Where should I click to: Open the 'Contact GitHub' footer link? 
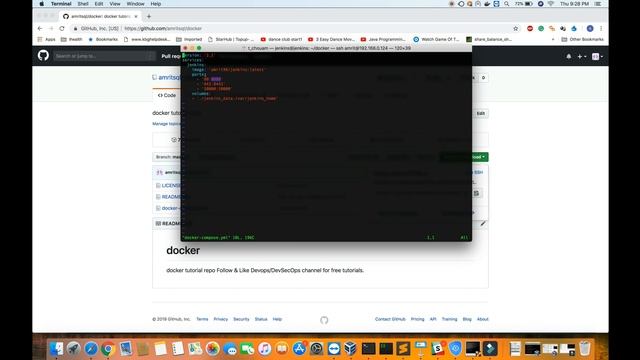390,319
